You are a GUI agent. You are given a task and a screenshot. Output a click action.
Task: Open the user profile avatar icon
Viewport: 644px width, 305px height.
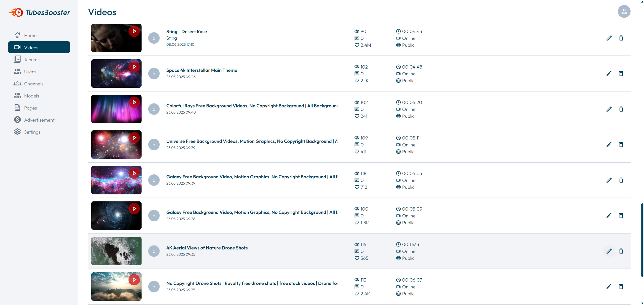(624, 12)
